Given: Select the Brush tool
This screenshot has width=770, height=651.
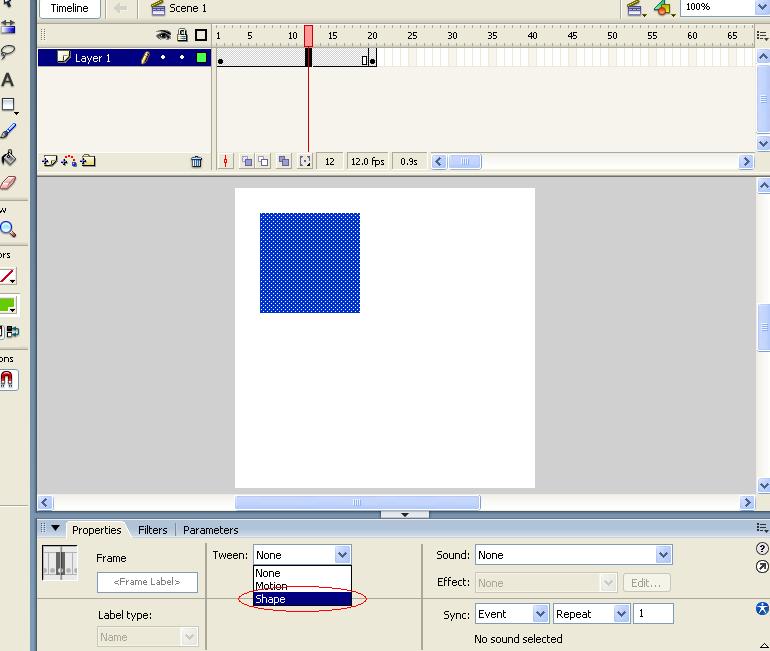Looking at the screenshot, I should pyautogui.click(x=8, y=131).
